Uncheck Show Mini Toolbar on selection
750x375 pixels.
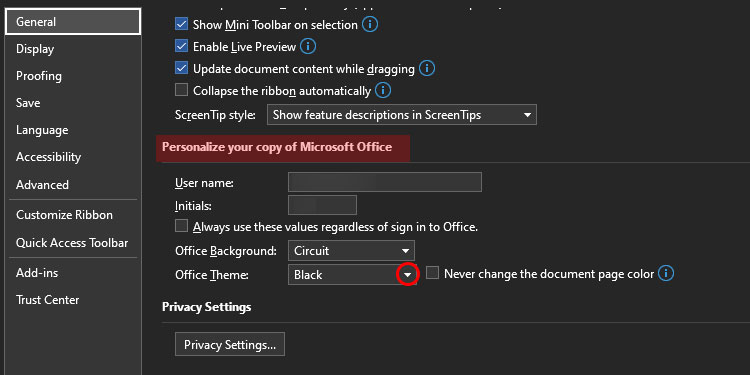[x=181, y=24]
